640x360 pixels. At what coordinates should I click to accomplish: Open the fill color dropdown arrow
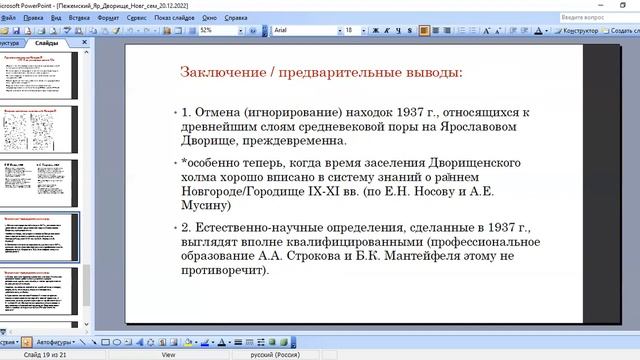(x=196, y=342)
